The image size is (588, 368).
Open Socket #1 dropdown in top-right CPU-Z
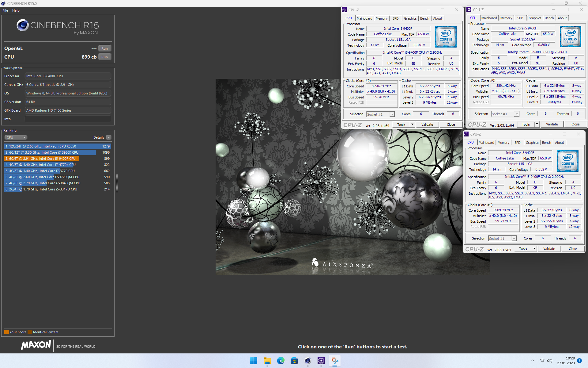505,114
